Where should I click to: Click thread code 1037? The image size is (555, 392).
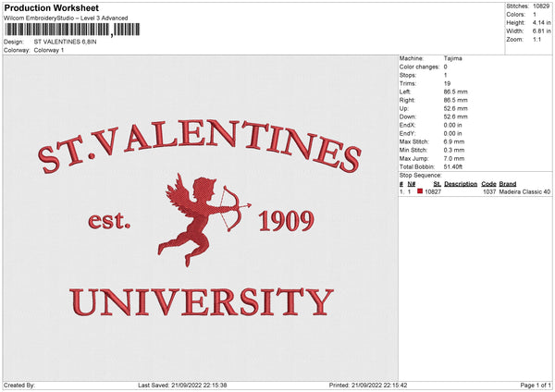[489, 191]
